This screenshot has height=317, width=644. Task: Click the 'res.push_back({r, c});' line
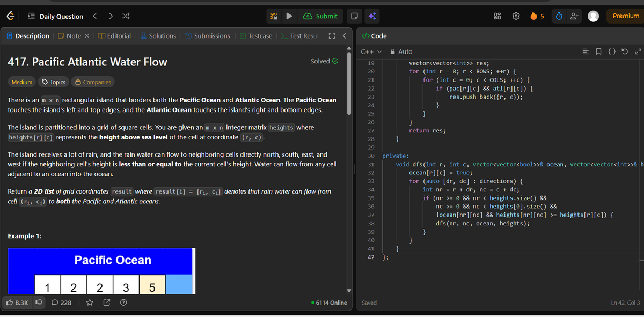(x=486, y=97)
